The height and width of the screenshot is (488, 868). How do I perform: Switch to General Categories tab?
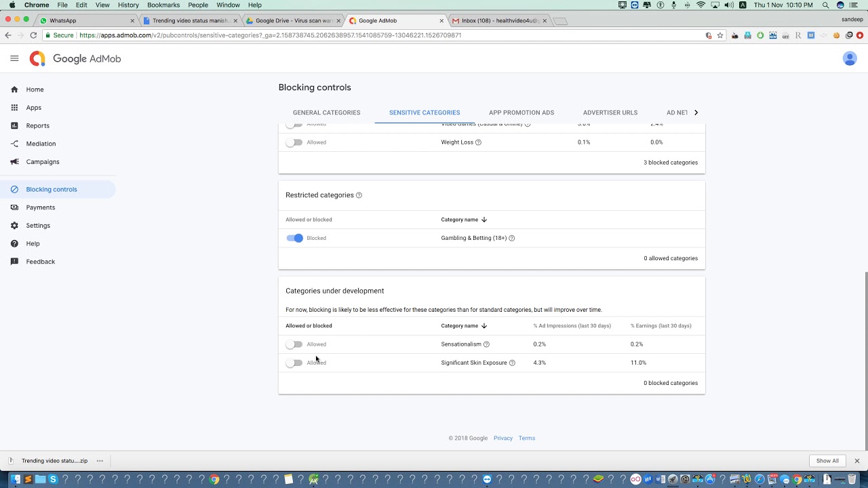pyautogui.click(x=326, y=113)
